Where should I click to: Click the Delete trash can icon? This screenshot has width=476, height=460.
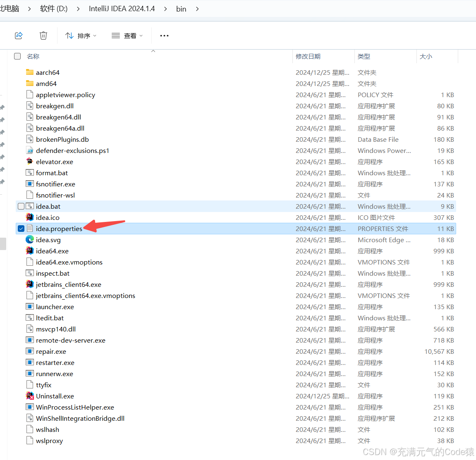point(43,36)
